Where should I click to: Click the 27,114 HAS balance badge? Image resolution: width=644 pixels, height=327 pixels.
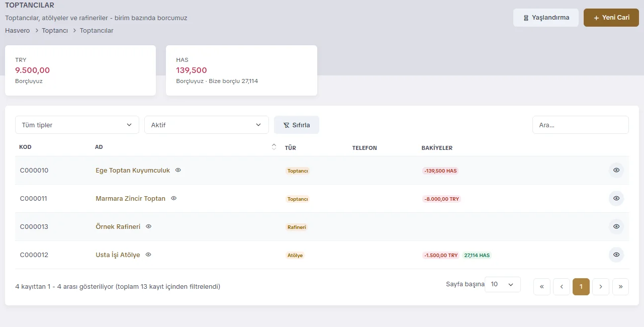(x=477, y=256)
